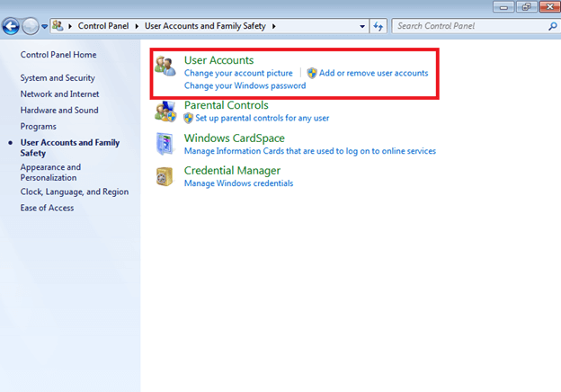Screen dimensions: 561x392
Task: Click shield icon beside Add or remove user accounts
Action: click(x=312, y=73)
